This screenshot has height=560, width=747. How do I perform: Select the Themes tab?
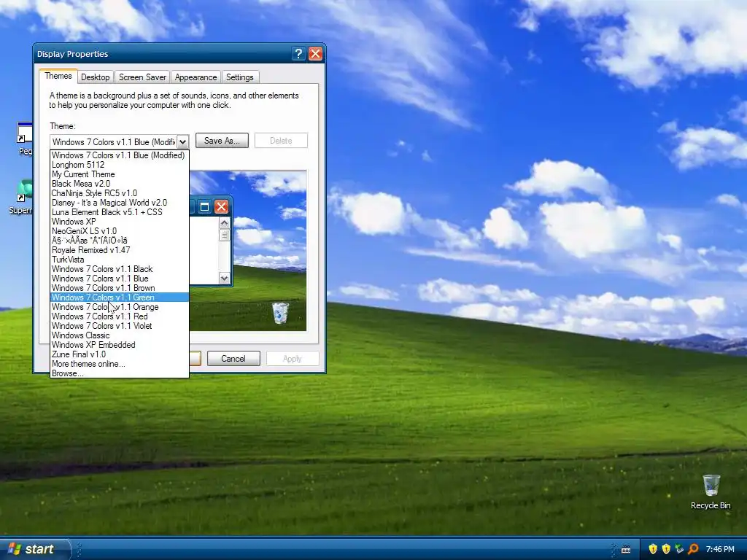[x=58, y=76]
